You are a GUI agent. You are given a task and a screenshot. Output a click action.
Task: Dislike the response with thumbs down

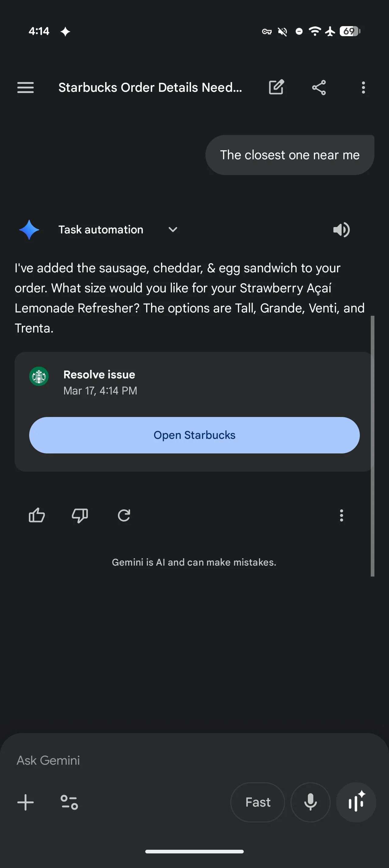(x=80, y=515)
